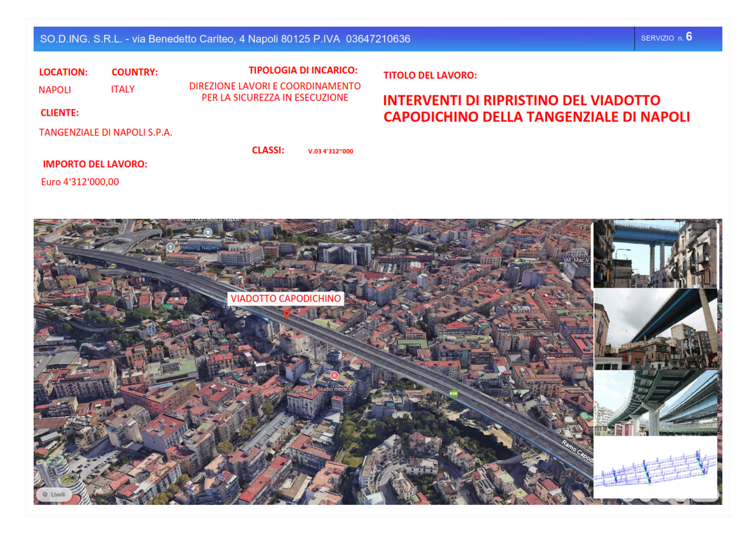Open the third photo of viaduct underside
This screenshot has width=756, height=534.
tap(655, 403)
